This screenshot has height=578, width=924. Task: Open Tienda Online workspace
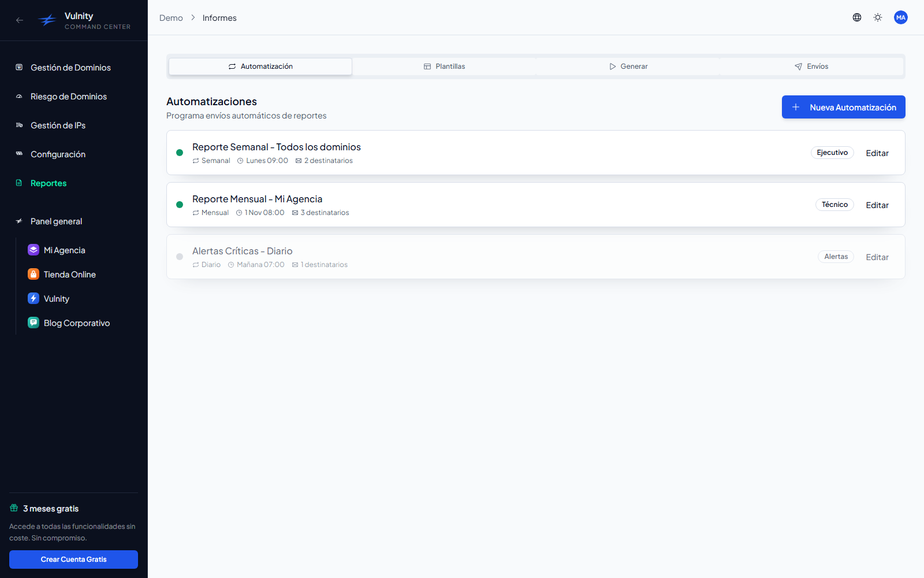pos(70,275)
